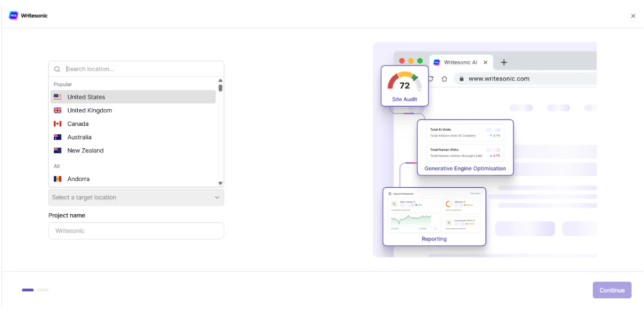Pick Canada in the location list

point(133,124)
